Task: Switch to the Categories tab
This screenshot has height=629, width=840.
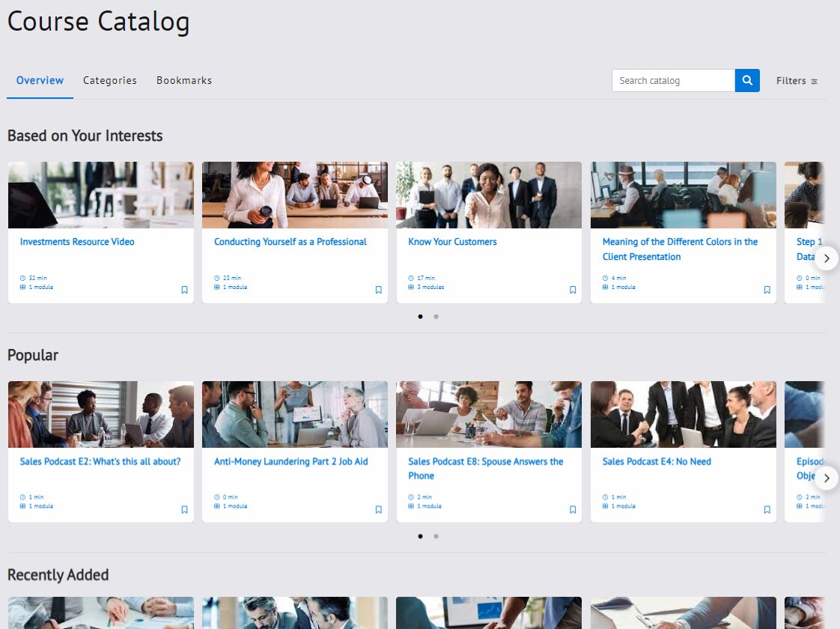Action: tap(110, 80)
